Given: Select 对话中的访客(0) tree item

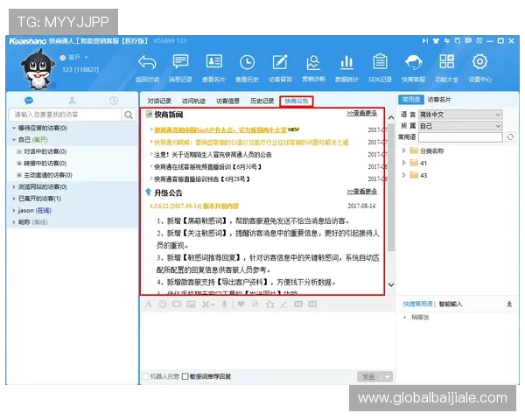Looking at the screenshot, I should point(45,151).
